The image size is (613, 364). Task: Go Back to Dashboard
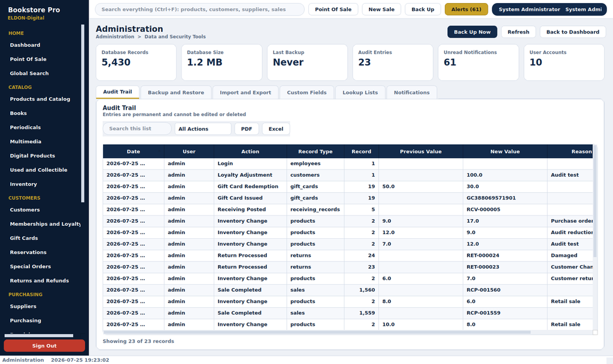click(x=573, y=32)
